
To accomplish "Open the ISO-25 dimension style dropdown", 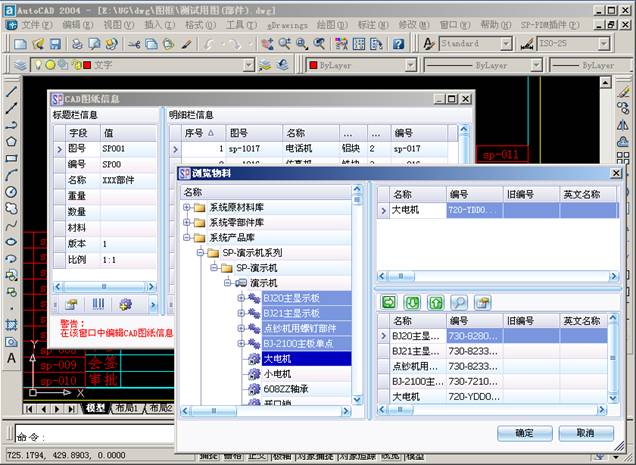I will 604,44.
